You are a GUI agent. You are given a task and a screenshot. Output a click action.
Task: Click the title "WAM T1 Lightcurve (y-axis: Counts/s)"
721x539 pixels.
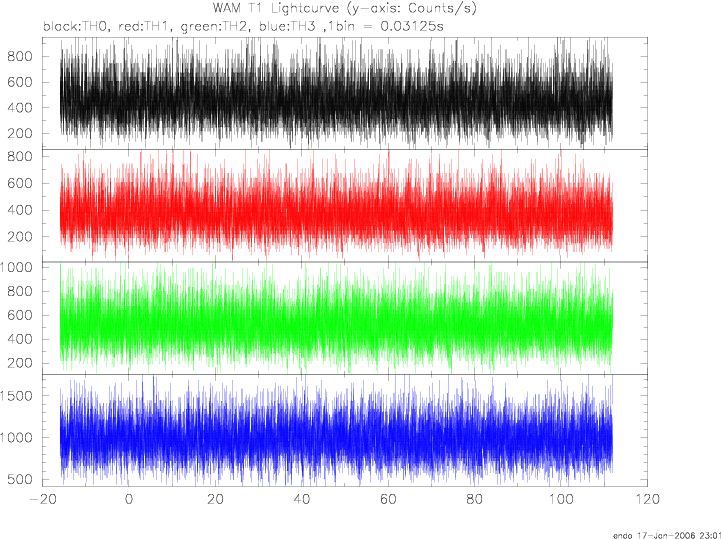tap(344, 9)
